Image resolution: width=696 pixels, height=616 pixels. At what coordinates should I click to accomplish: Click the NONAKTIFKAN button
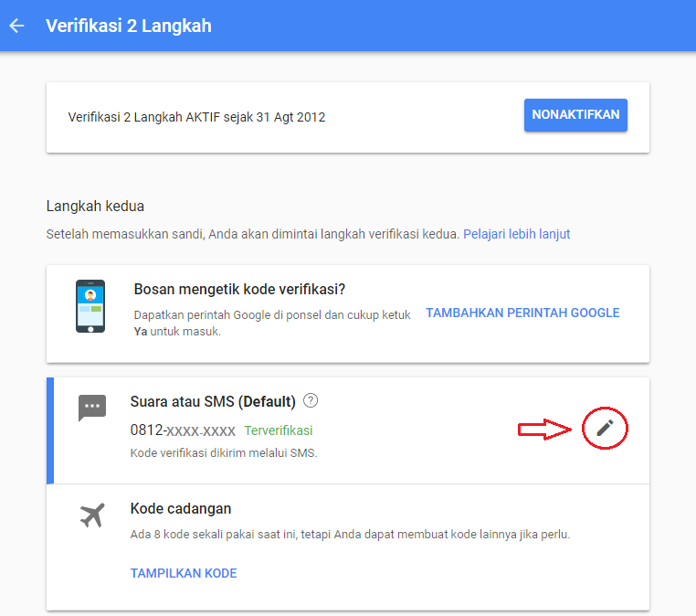click(575, 115)
